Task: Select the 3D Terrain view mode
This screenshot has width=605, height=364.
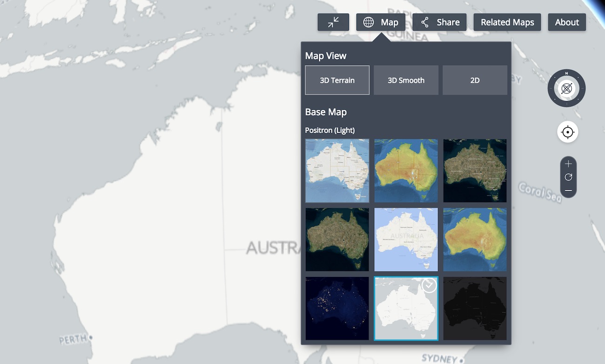Action: [337, 80]
